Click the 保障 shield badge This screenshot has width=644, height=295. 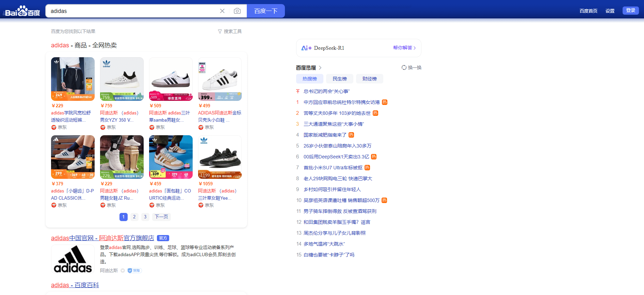134,270
